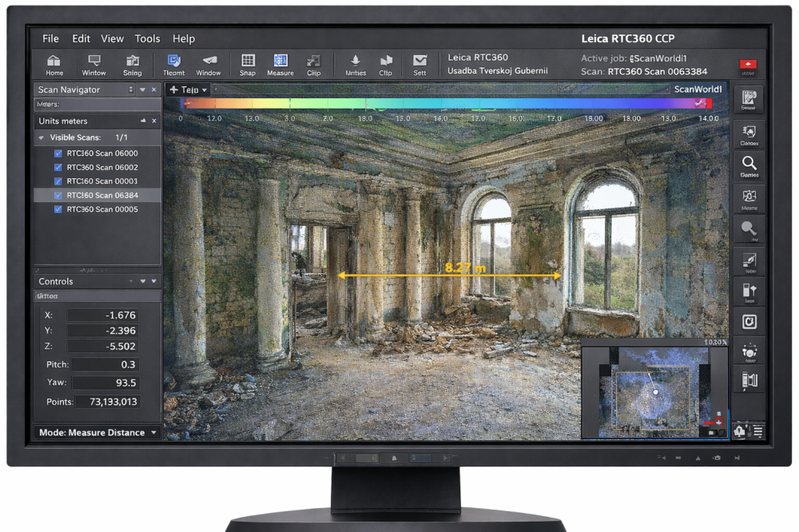This screenshot has height=532, width=799.
Task: Open the Tools menu
Action: coord(147,38)
